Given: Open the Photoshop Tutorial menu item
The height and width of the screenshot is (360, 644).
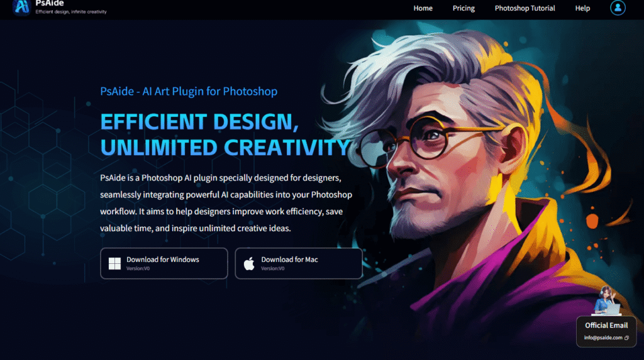Looking at the screenshot, I should tap(525, 8).
